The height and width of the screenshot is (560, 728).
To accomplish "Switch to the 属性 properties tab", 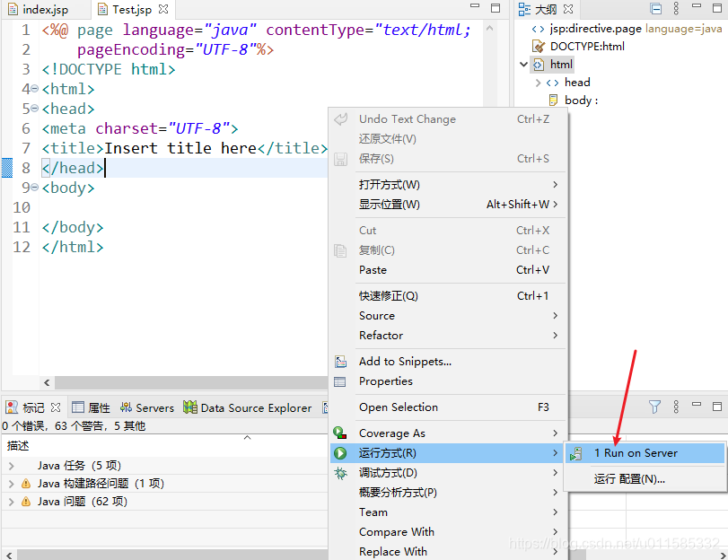I will click(x=92, y=407).
